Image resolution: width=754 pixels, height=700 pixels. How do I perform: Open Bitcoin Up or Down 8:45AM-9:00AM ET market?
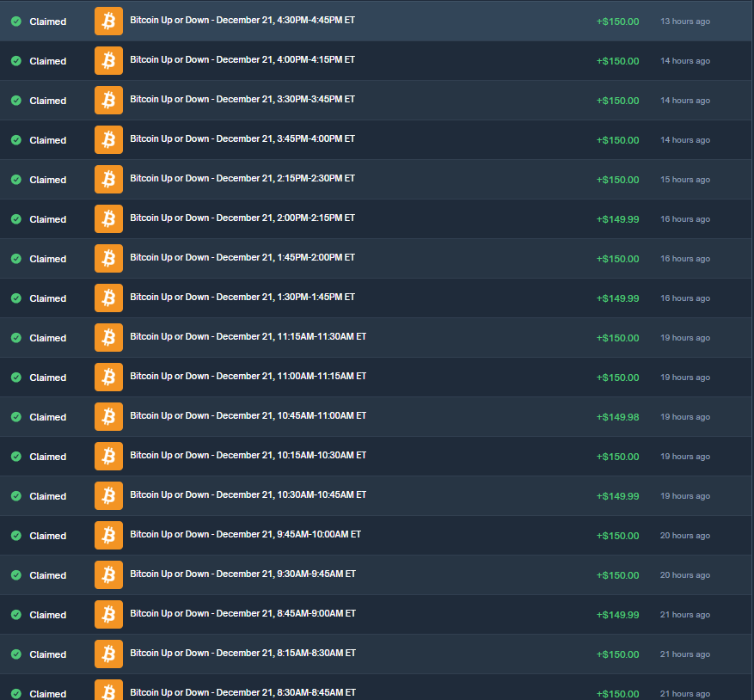[242, 613]
